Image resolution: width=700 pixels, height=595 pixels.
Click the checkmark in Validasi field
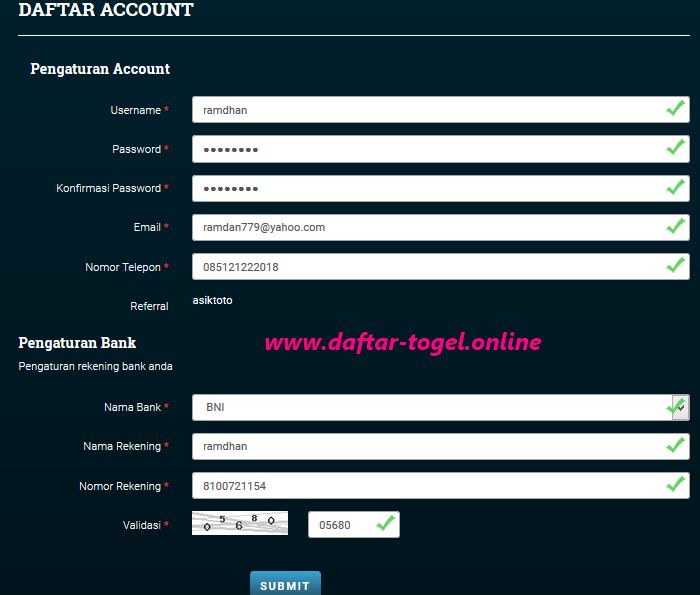click(x=386, y=523)
